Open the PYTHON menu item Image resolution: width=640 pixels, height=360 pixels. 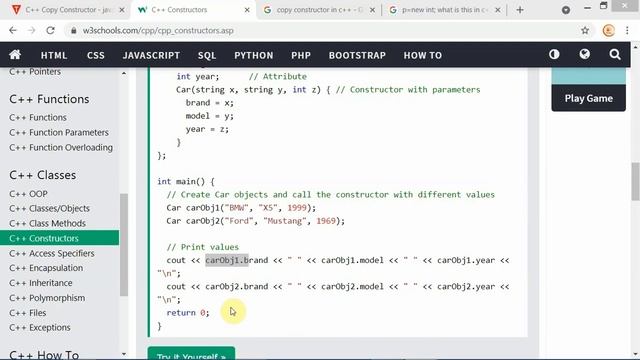pos(253,55)
